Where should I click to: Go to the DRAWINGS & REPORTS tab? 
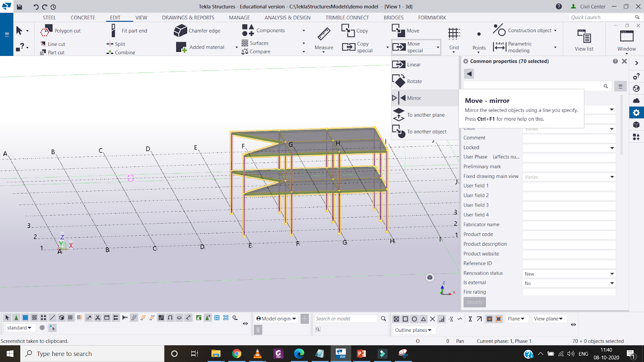coord(188,18)
